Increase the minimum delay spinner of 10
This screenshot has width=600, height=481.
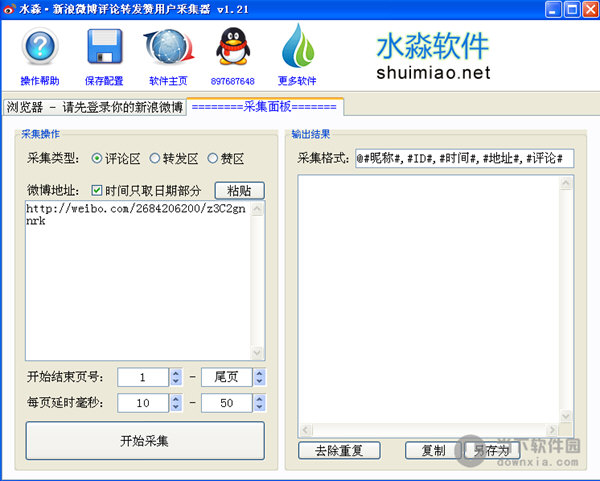tap(176, 398)
